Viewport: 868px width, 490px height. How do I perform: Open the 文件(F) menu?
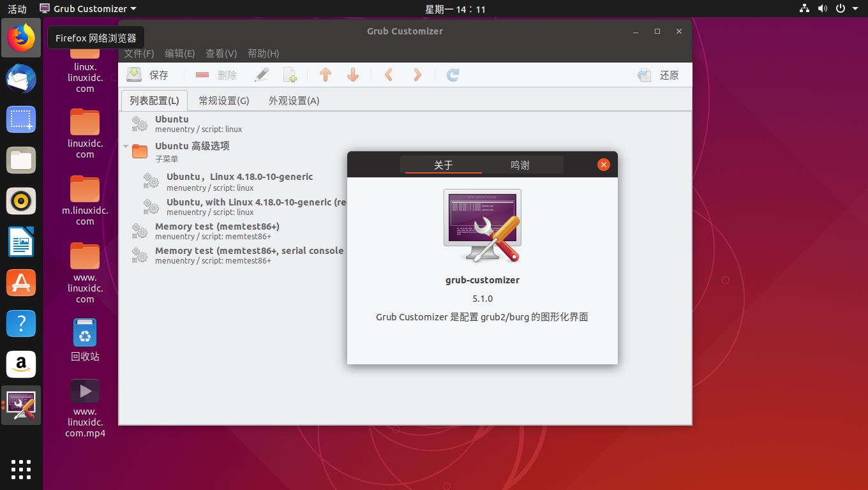[139, 54]
